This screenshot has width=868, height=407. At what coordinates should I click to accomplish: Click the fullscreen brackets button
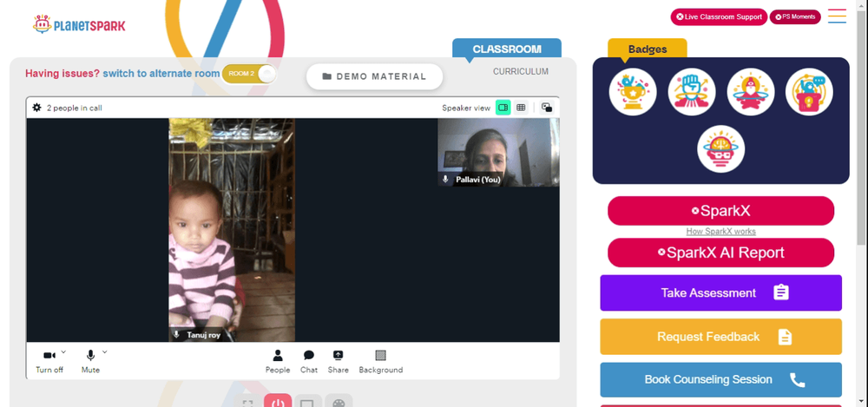coord(247,401)
